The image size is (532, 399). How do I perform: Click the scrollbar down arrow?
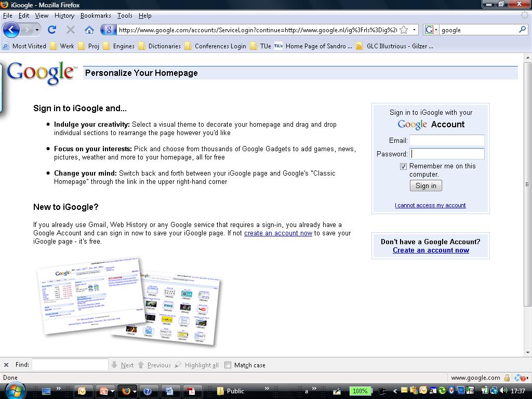click(x=527, y=353)
